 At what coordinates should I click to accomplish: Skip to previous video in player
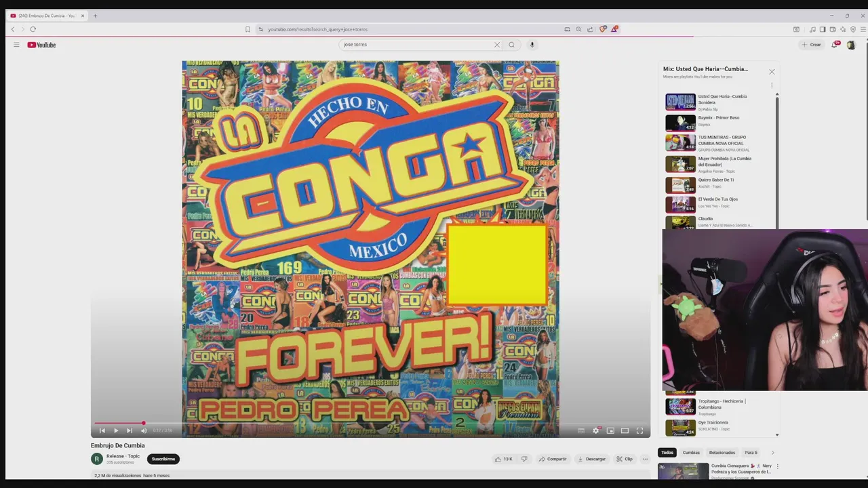[x=102, y=430]
